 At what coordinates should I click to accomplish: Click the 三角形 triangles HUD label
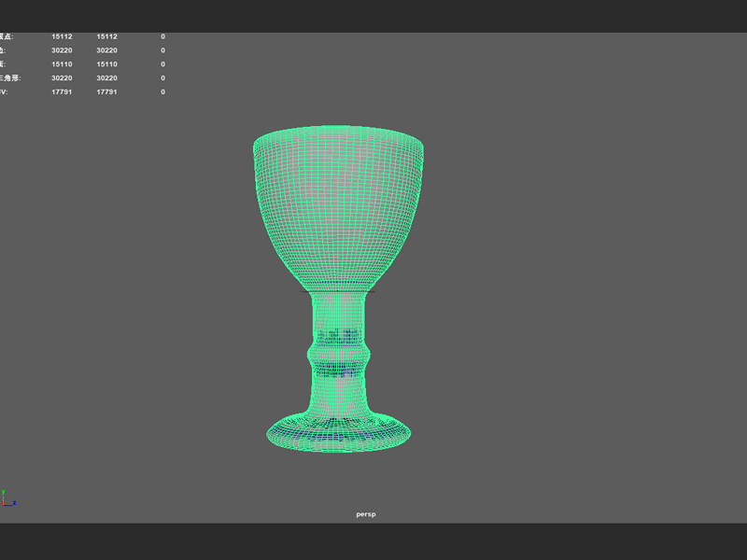9,78
